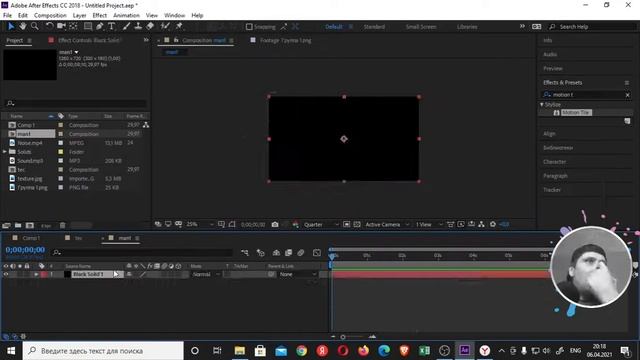
Task: Select the Roto Brush tool
Action: click(165, 27)
